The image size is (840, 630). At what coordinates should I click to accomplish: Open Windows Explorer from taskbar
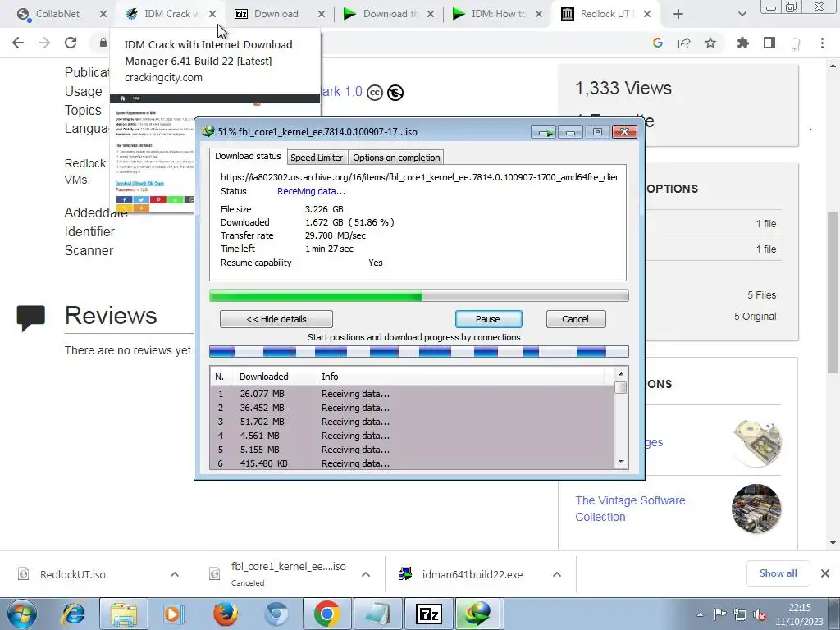tap(124, 614)
